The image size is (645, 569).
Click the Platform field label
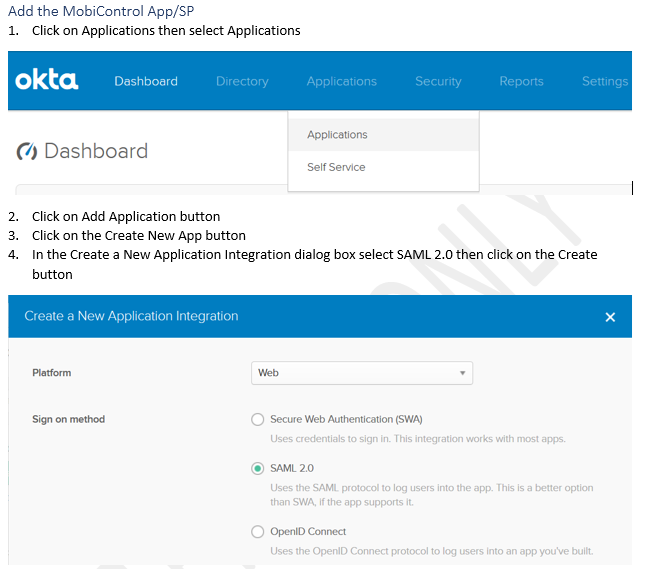pos(52,373)
